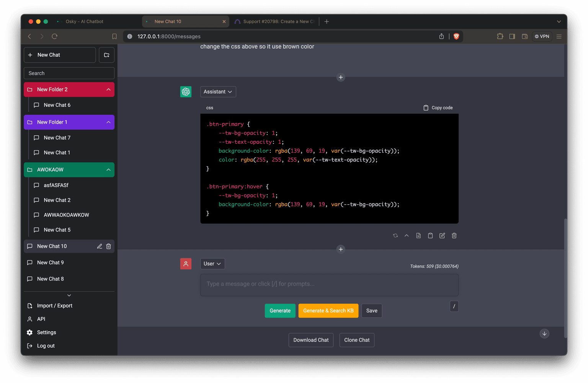Click the copy-to-clipboard icon under the assistant reply
The width and height of the screenshot is (588, 383).
430,235
